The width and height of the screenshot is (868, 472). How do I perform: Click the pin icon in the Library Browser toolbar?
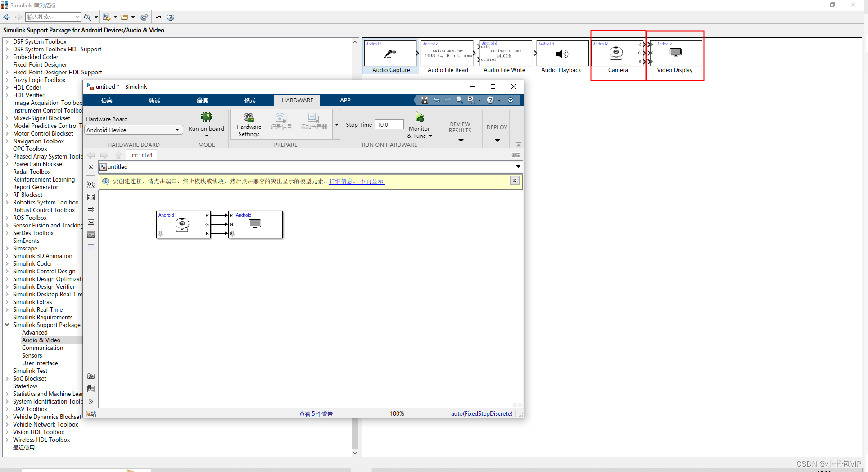pos(158,17)
